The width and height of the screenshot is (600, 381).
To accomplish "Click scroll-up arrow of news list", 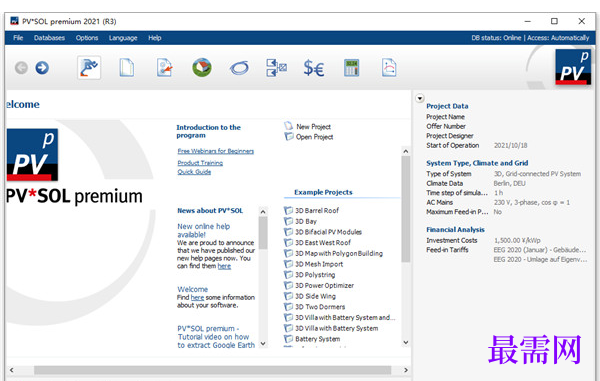I will [x=263, y=212].
